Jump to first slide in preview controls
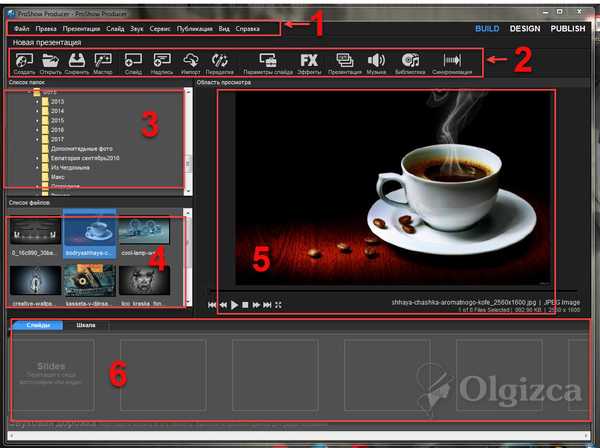 click(212, 305)
